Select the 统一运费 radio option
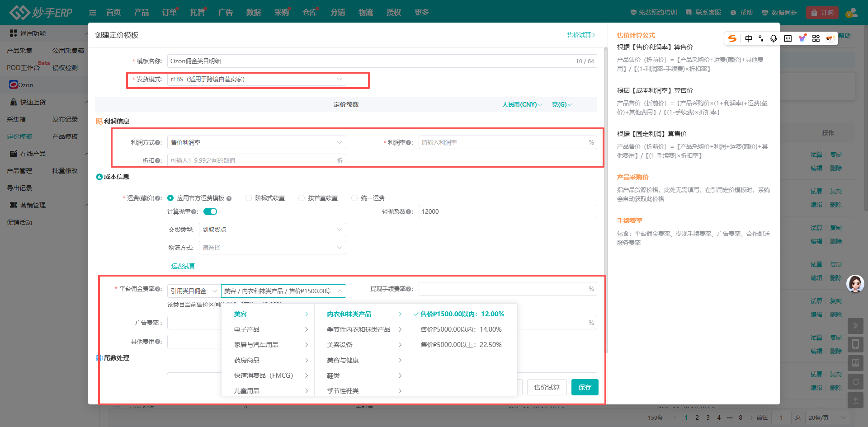 point(354,198)
